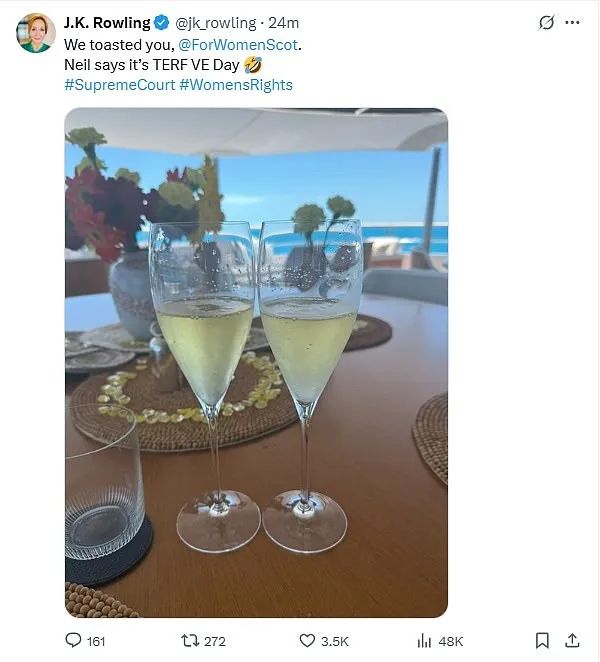Click the reply speech bubble icon
The height and width of the screenshot is (662, 600).
(x=73, y=640)
